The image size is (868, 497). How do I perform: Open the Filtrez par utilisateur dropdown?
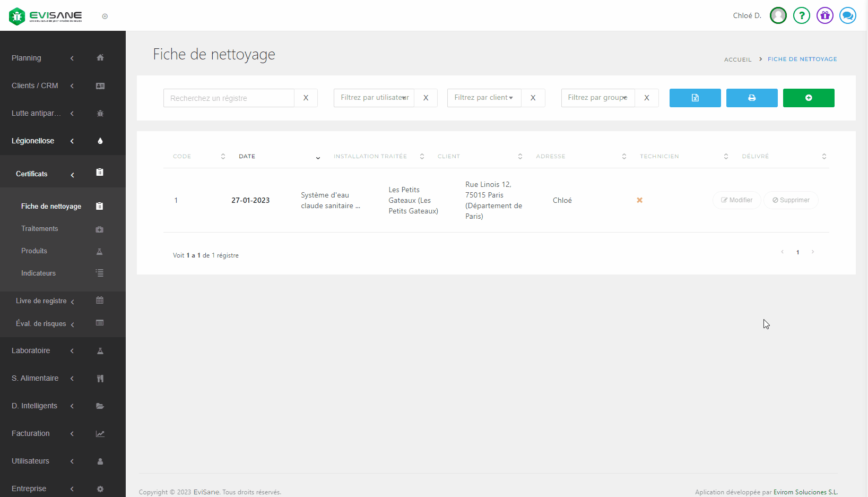coord(374,98)
